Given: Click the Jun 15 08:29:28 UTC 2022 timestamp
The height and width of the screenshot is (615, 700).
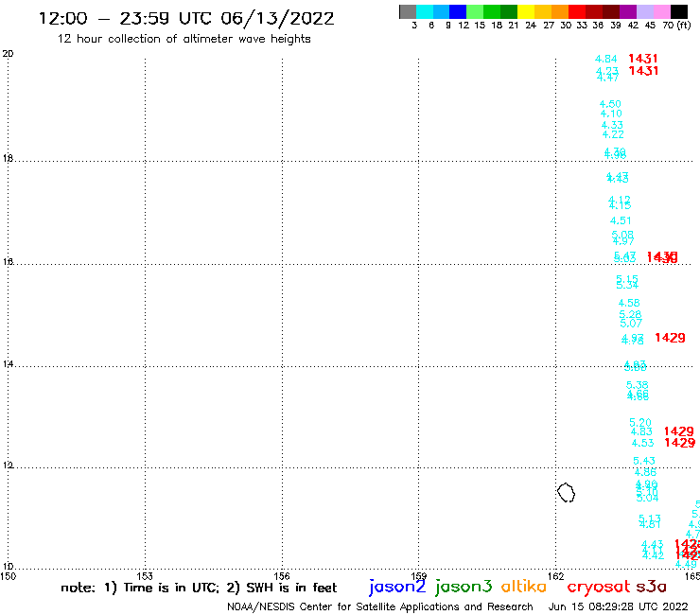Looking at the screenshot, I should (618, 606).
